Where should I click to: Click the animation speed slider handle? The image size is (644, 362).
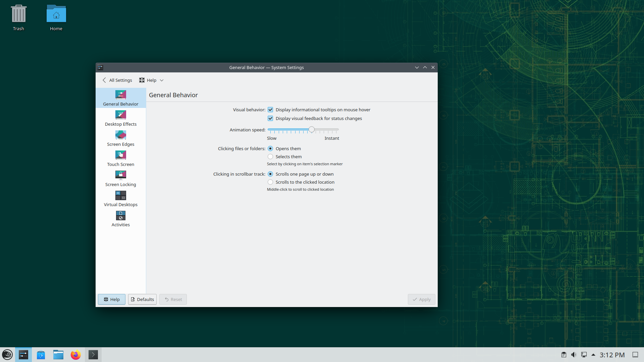pyautogui.click(x=312, y=129)
